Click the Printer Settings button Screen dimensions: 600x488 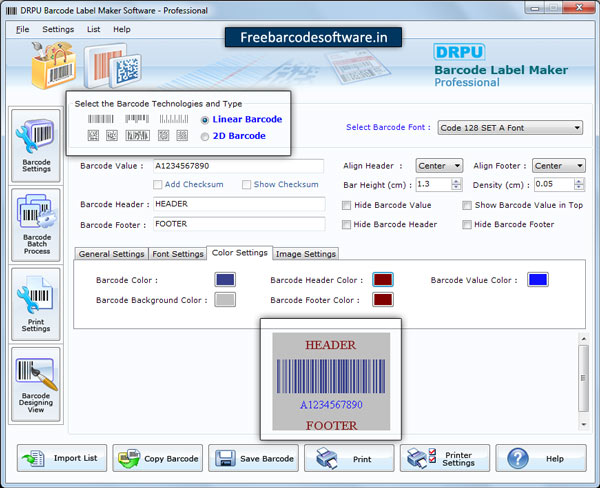tap(445, 458)
